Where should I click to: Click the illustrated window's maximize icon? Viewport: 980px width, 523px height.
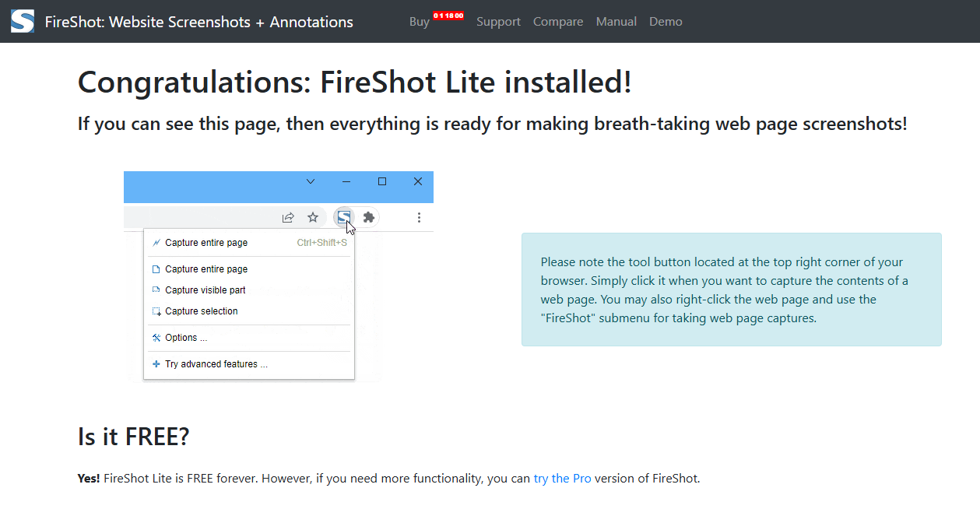point(382,181)
